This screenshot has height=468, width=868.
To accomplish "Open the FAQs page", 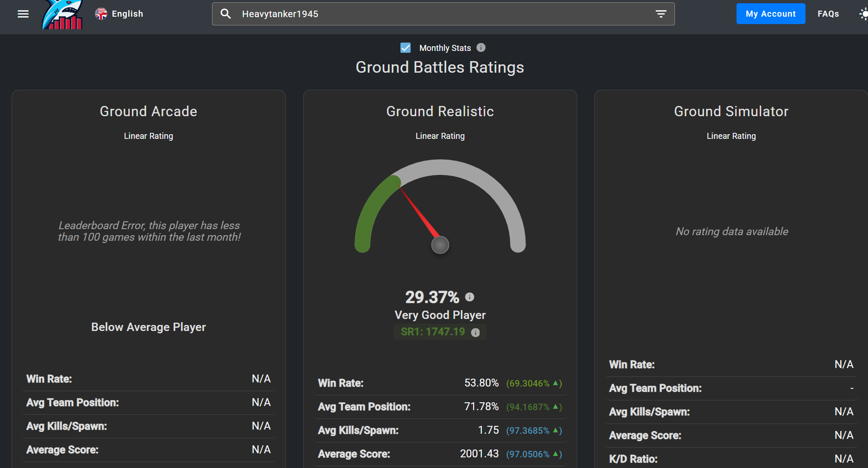I will pyautogui.click(x=828, y=14).
